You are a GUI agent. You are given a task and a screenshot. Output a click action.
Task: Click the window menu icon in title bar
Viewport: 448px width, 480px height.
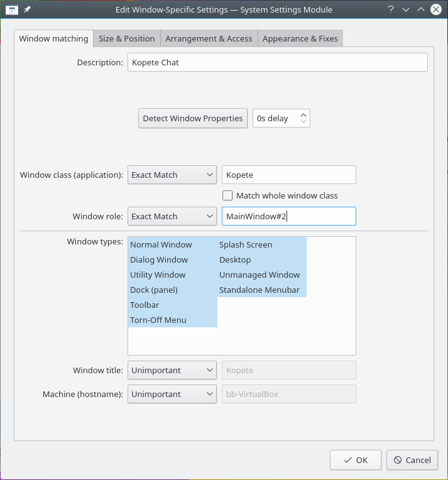coord(11,9)
